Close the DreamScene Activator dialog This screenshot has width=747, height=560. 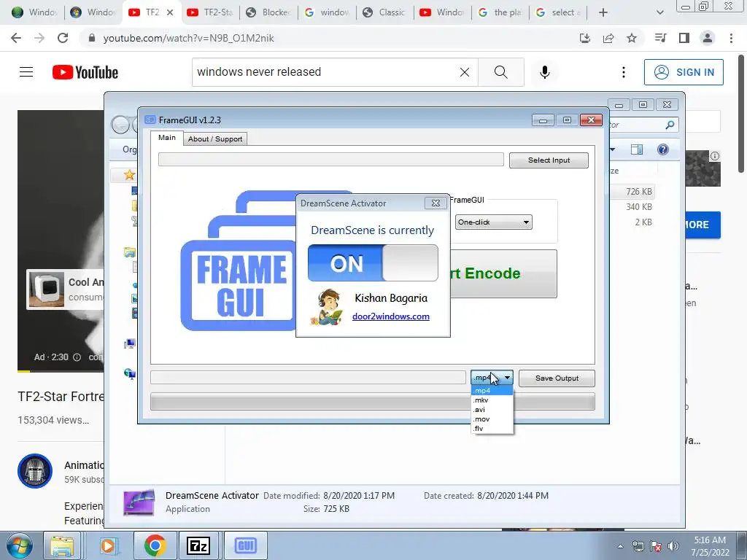tap(436, 203)
